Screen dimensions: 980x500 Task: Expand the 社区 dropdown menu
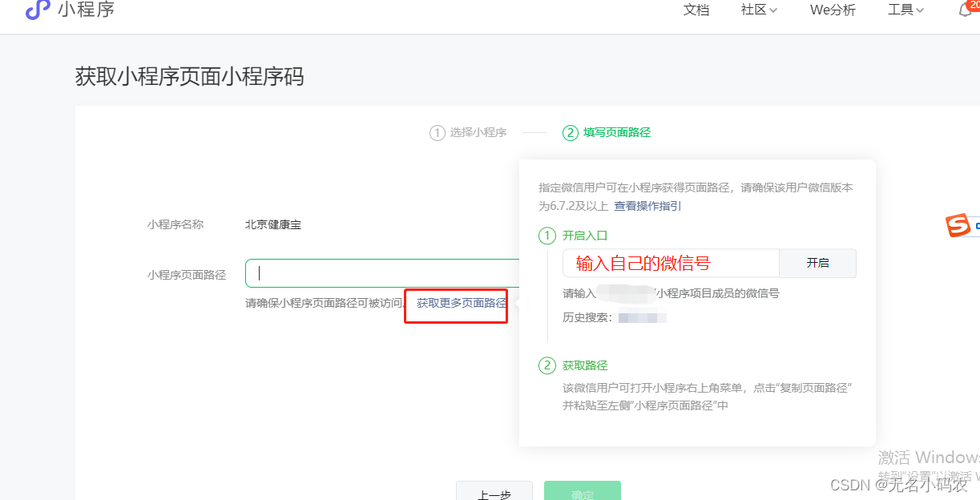[x=759, y=10]
